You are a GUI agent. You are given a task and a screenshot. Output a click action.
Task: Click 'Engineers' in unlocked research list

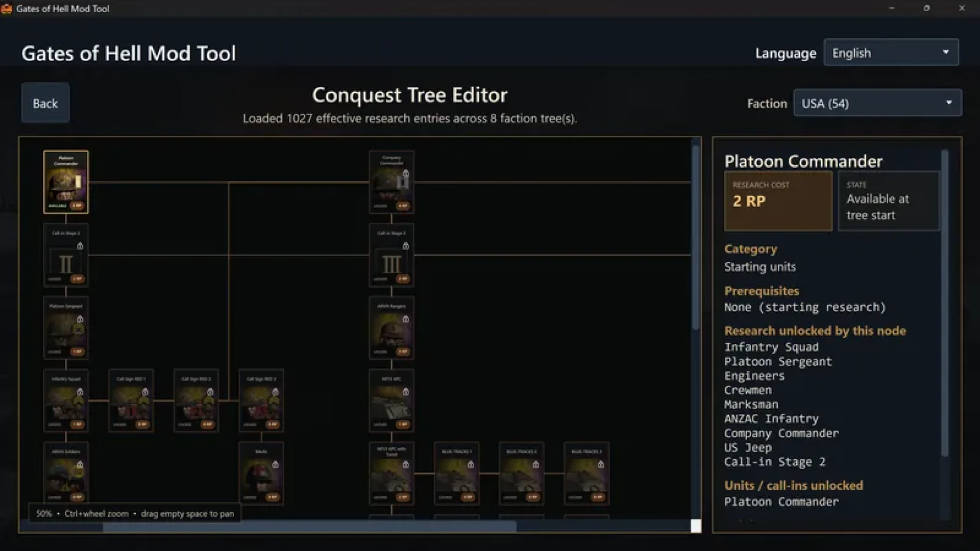tap(754, 376)
